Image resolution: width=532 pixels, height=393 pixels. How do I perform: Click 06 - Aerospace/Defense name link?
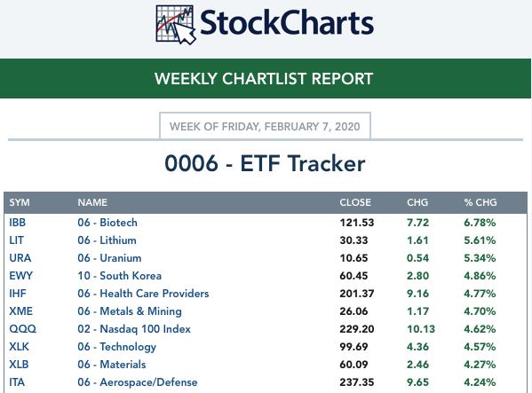(138, 382)
